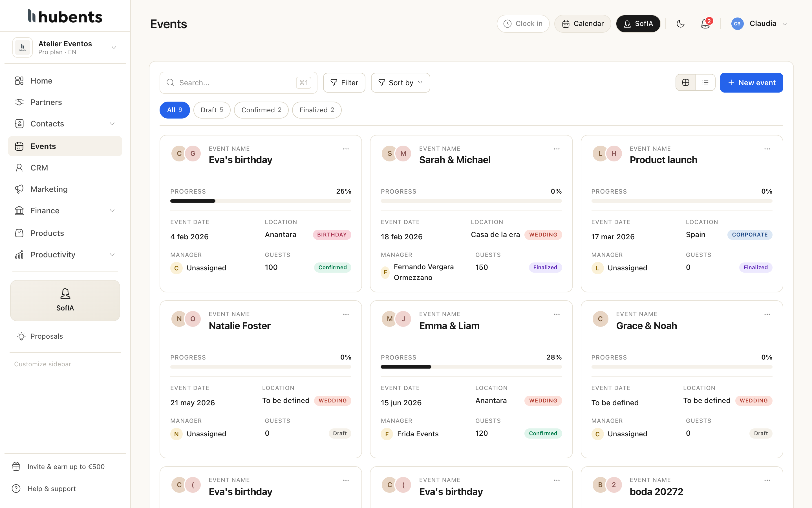The image size is (812, 508).
Task: Launch SofIA from the top bar
Action: pos(638,24)
